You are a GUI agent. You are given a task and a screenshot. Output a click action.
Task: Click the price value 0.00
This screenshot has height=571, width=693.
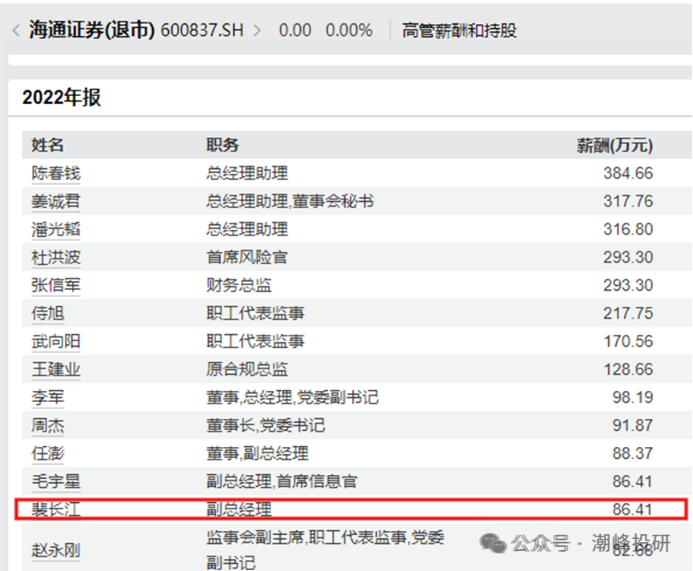[295, 30]
